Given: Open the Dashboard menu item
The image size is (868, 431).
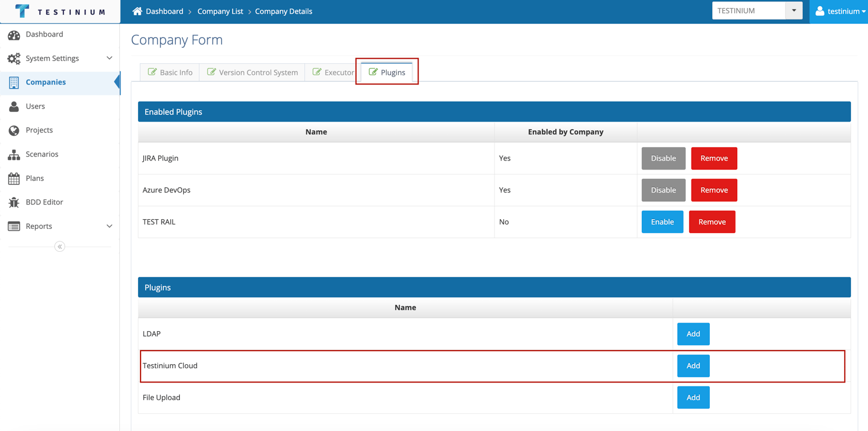Looking at the screenshot, I should pyautogui.click(x=60, y=34).
